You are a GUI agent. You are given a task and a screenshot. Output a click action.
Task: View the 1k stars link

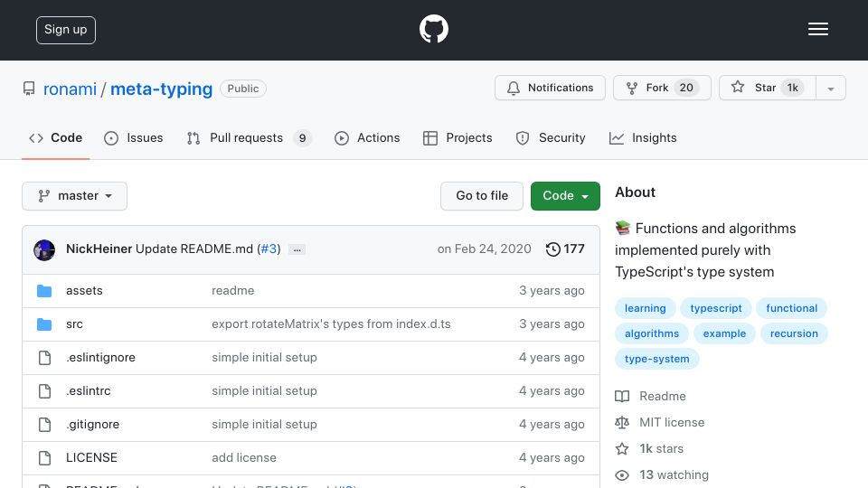coord(661,449)
